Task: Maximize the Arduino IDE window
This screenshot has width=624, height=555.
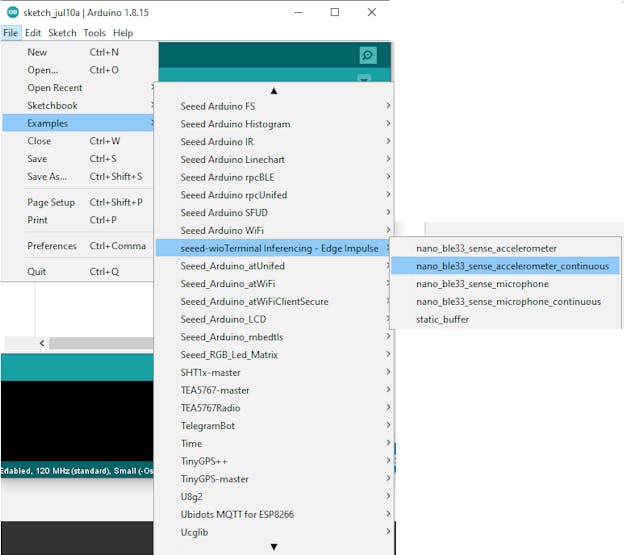Action: (334, 12)
